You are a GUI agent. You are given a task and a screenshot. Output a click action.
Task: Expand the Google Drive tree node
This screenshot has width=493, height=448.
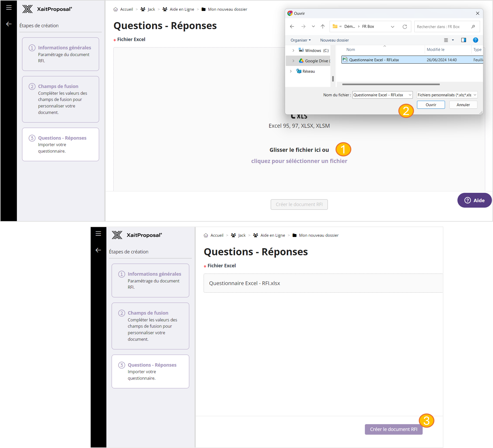293,61
